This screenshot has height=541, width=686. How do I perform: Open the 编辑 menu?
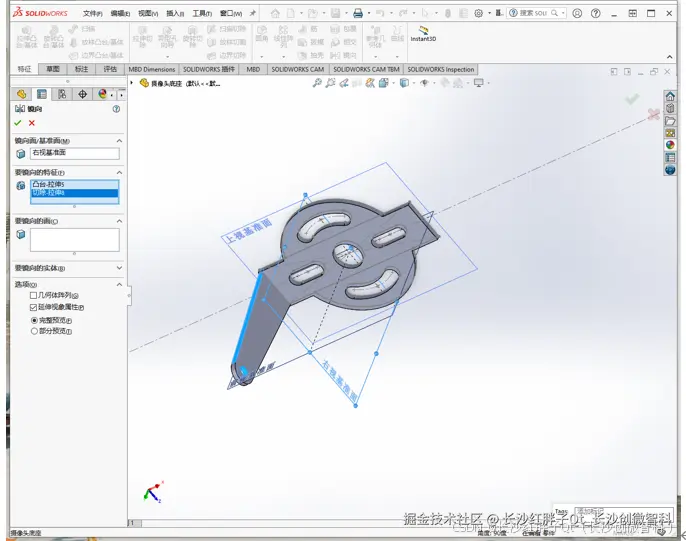tap(120, 14)
